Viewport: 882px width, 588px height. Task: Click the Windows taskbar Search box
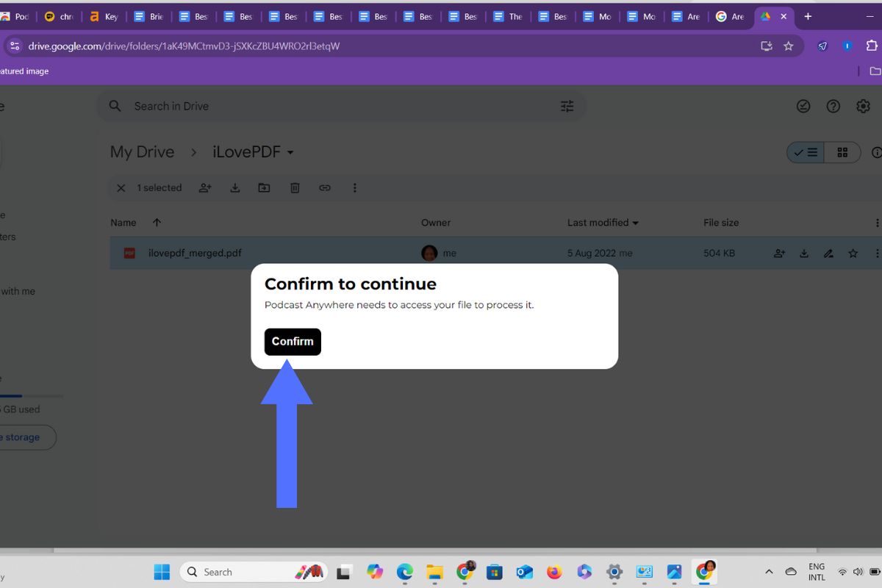pos(254,572)
